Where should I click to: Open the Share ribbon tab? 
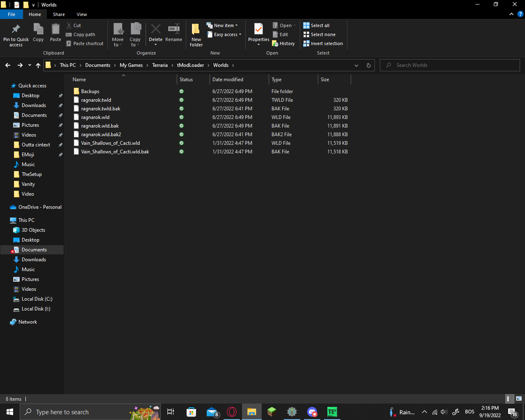tap(59, 14)
